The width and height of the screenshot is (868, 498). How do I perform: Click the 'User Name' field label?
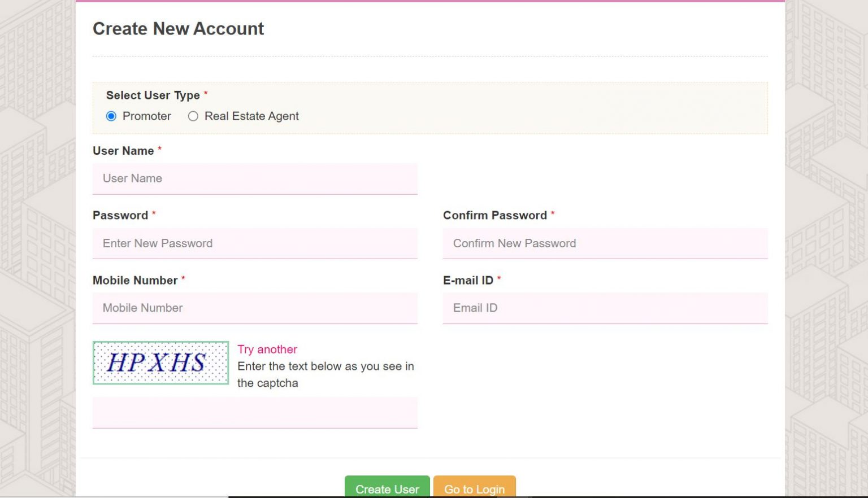point(123,151)
